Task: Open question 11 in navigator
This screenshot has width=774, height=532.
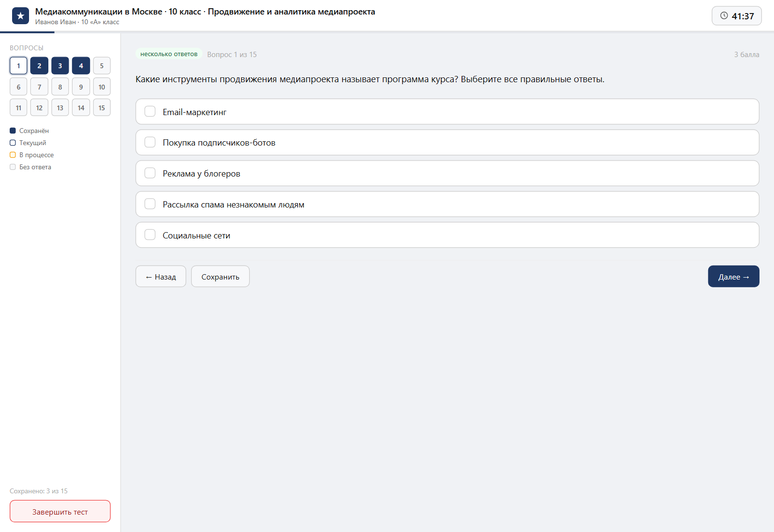Action: [x=18, y=108]
